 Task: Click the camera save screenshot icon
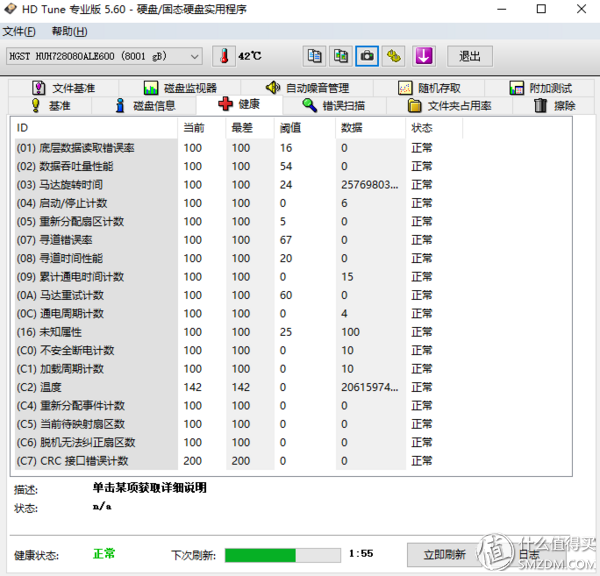[x=367, y=56]
